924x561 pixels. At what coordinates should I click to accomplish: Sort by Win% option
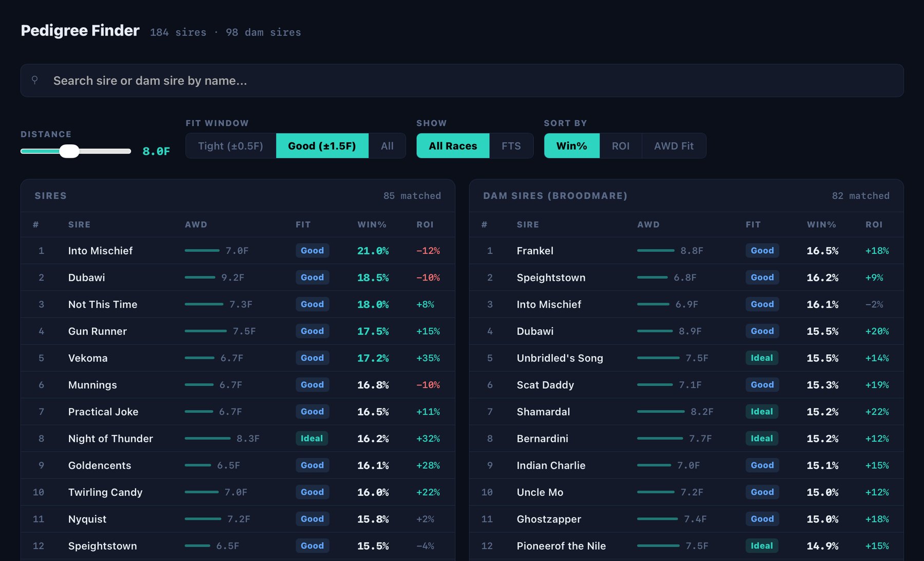[571, 146]
